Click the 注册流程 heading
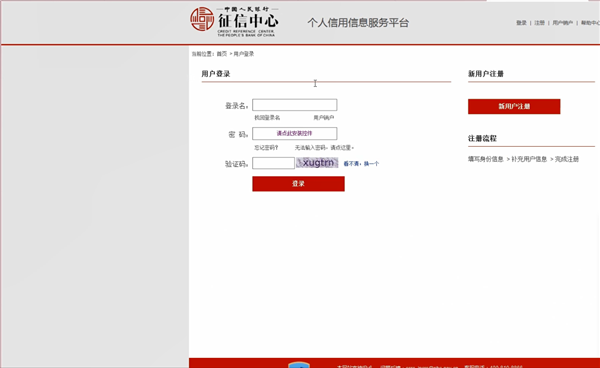Image resolution: width=600 pixels, height=368 pixels. [x=482, y=138]
